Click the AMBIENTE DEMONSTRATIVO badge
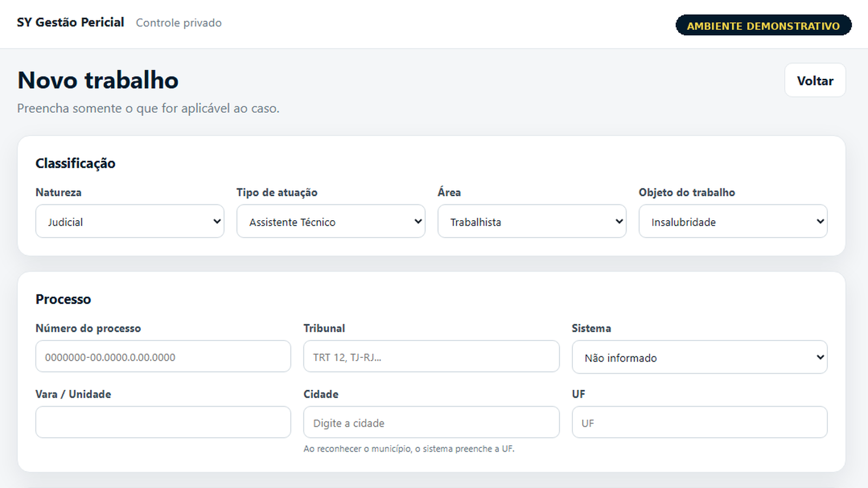This screenshot has width=868, height=488. (x=763, y=25)
